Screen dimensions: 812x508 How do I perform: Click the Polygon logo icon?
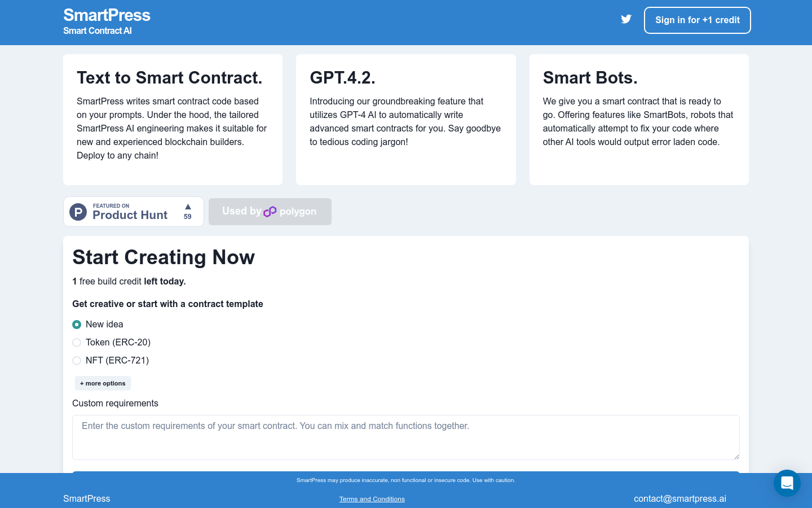(x=270, y=212)
